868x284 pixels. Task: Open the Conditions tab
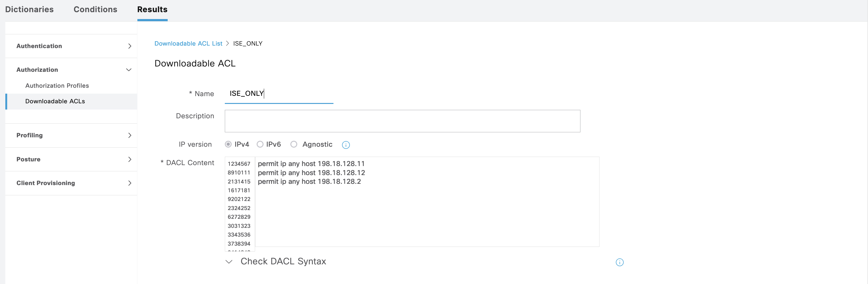point(95,9)
